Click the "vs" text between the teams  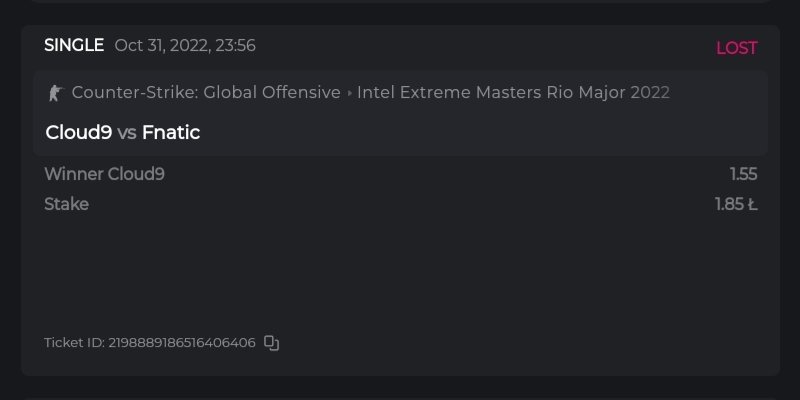tap(127, 132)
